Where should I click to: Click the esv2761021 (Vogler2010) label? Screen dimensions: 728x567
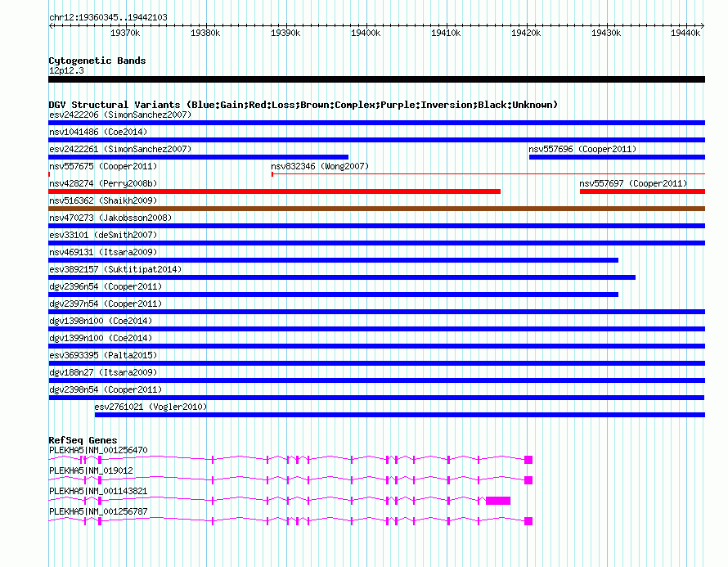click(x=151, y=407)
